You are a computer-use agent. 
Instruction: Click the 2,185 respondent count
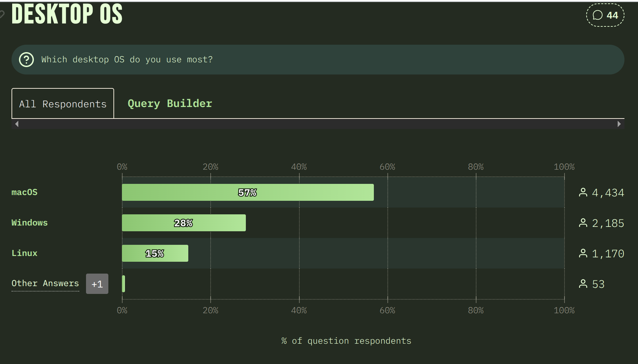[608, 223]
